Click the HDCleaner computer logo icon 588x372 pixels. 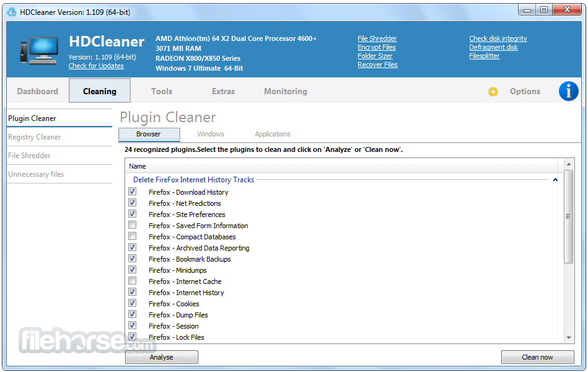tap(39, 51)
